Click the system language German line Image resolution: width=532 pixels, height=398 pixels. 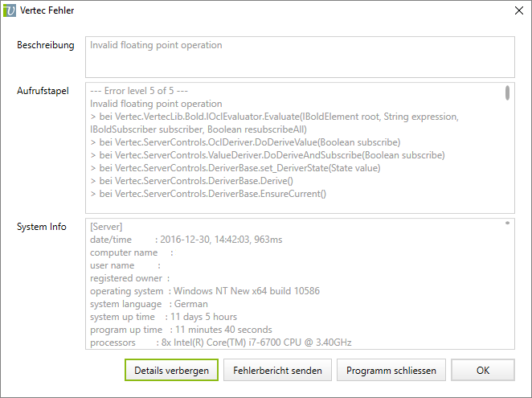(149, 304)
